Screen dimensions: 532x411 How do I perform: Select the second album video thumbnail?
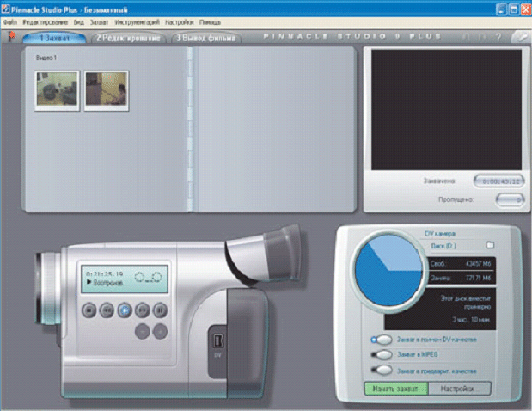pos(107,90)
